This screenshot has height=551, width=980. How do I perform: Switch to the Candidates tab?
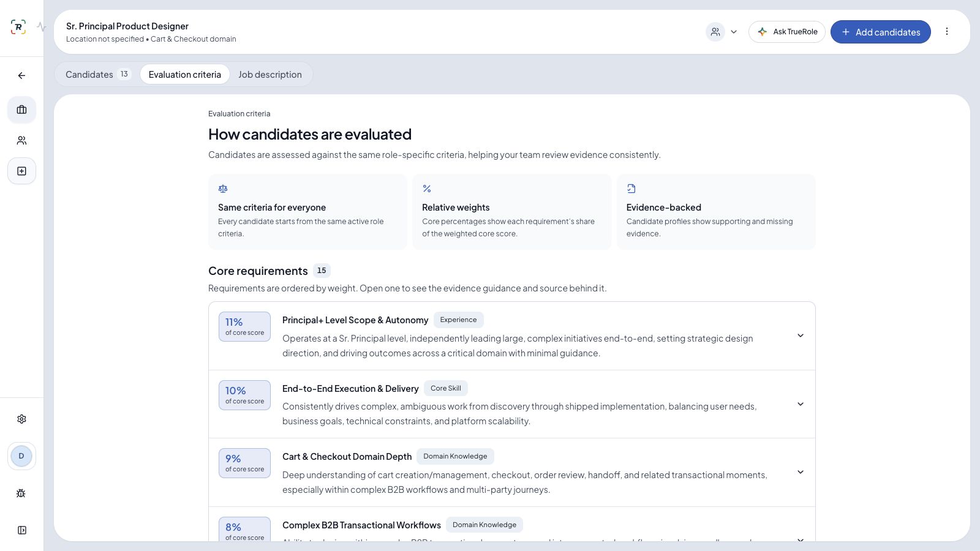tap(98, 74)
